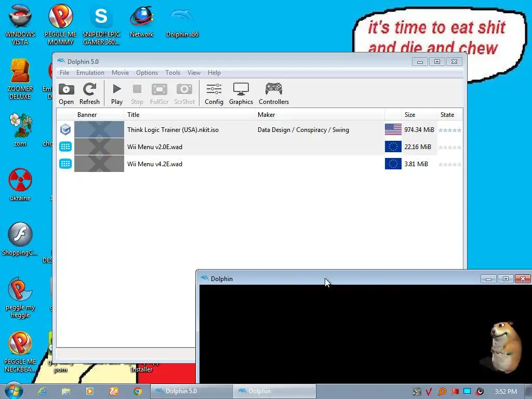Screen dimensions: 532x399
Task: Open the Graphics settings icon
Action: point(241,94)
